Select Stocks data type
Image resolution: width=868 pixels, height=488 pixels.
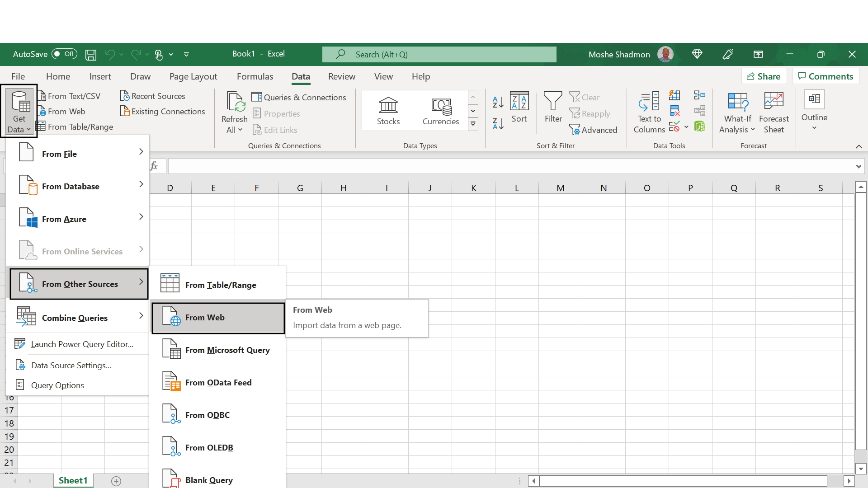tap(388, 111)
